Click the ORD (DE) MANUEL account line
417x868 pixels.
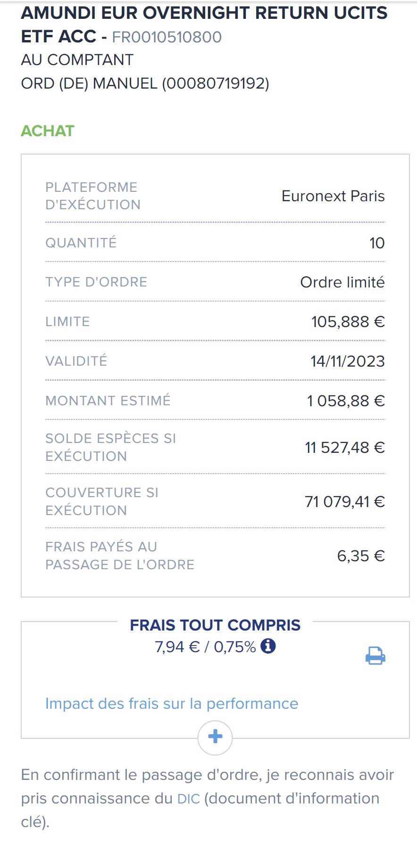[145, 83]
